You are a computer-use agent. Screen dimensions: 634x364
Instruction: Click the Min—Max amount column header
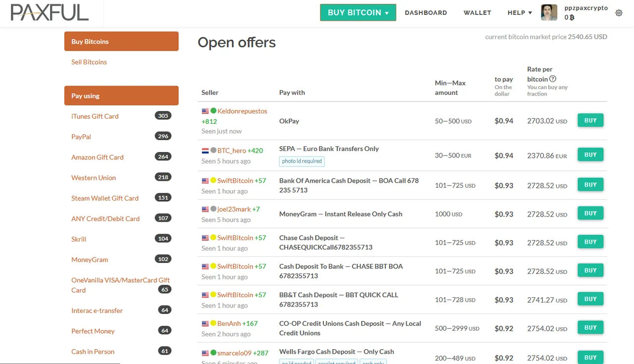pyautogui.click(x=450, y=88)
